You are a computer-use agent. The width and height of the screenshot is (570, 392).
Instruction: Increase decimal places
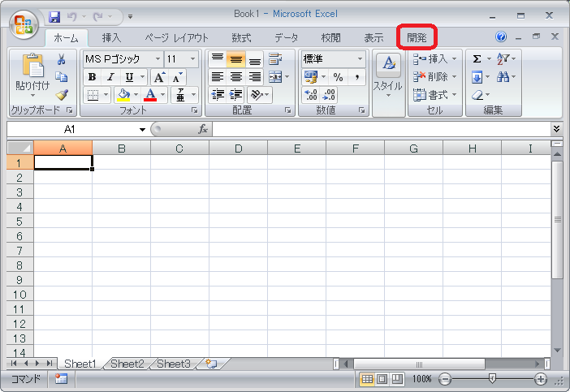[311, 95]
